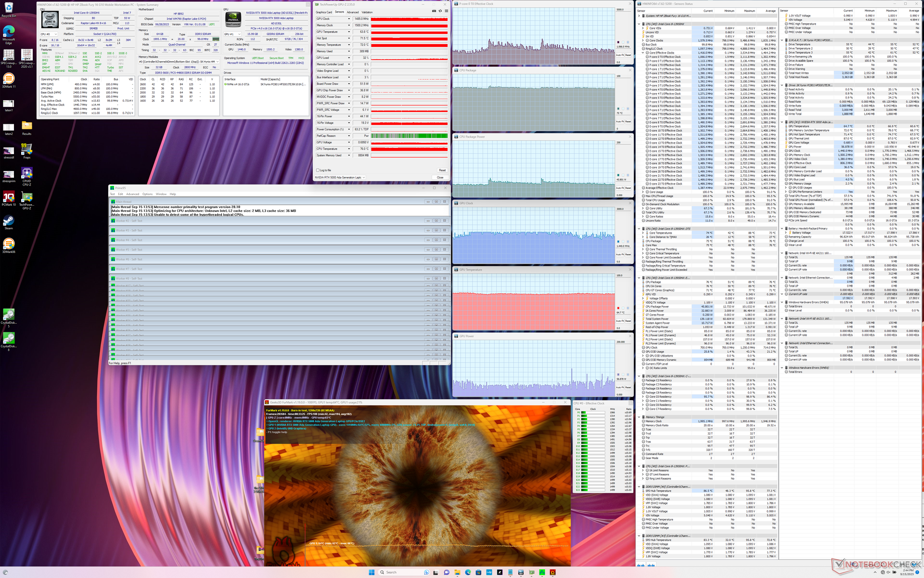Open the GPU-Z hamburger menu icon
The height and width of the screenshot is (578, 924).
click(446, 11)
